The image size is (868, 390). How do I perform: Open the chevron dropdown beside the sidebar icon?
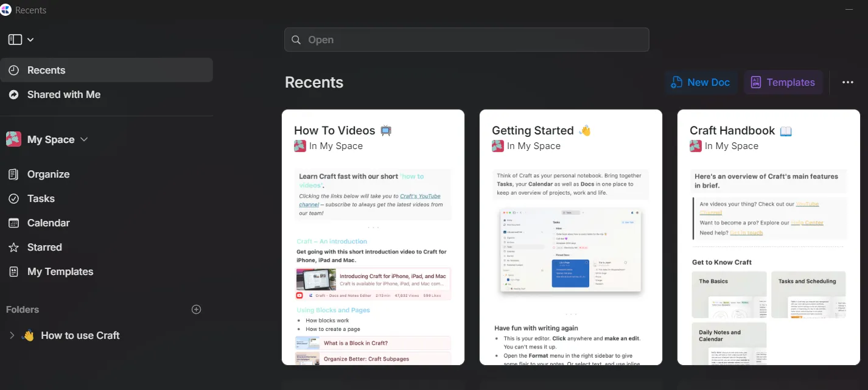pos(30,40)
